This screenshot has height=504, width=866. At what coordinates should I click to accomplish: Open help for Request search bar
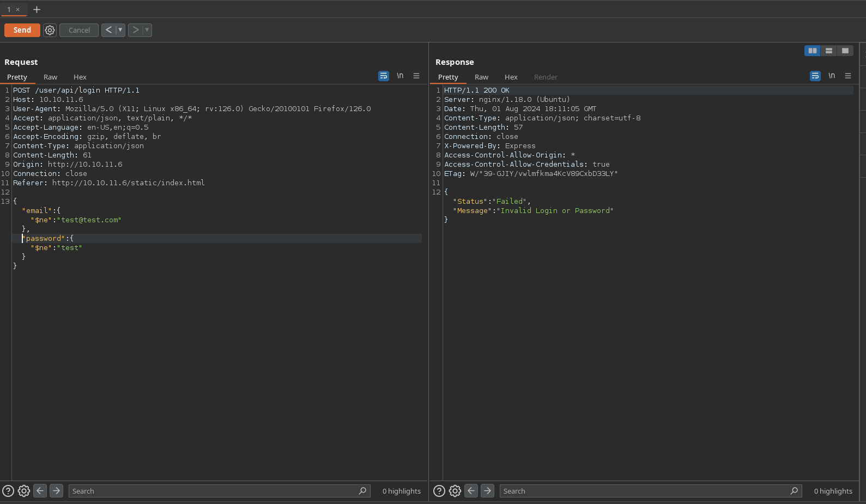point(8,491)
